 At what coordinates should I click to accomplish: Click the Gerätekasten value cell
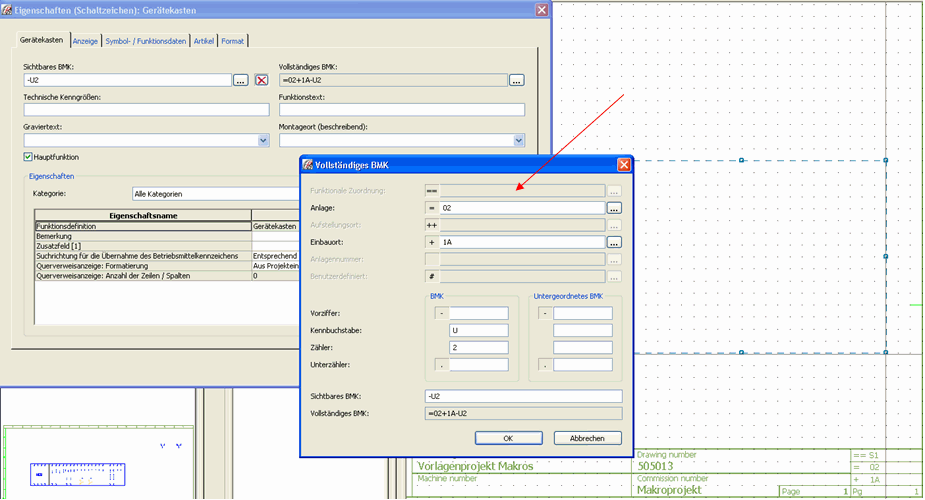tap(275, 226)
